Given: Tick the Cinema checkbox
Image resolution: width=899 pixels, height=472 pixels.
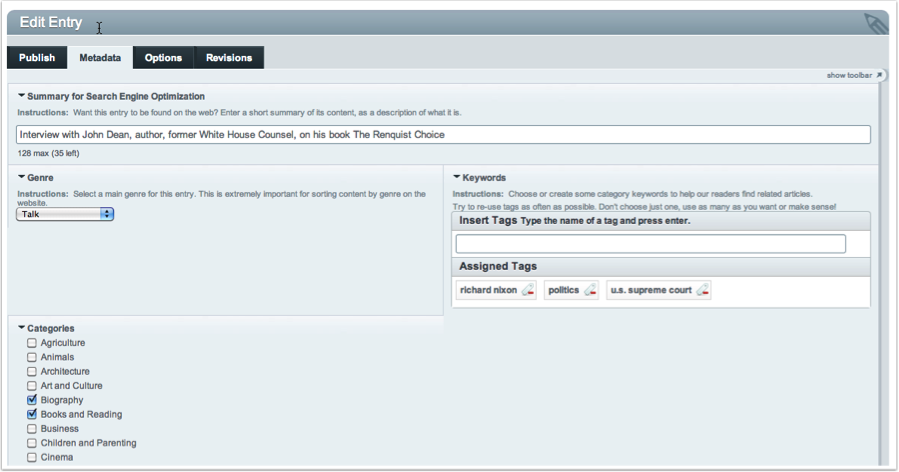Looking at the screenshot, I should click(32, 458).
